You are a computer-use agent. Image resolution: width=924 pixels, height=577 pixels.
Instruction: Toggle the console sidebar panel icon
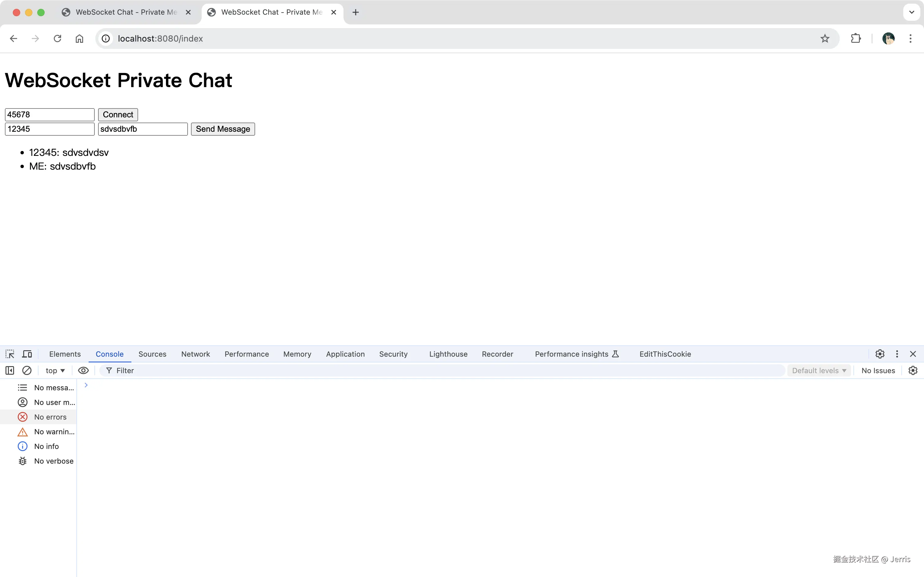pos(10,370)
